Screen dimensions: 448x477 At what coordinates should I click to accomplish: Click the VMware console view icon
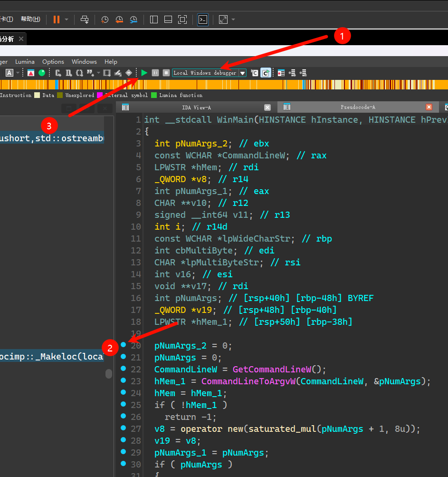pos(203,19)
